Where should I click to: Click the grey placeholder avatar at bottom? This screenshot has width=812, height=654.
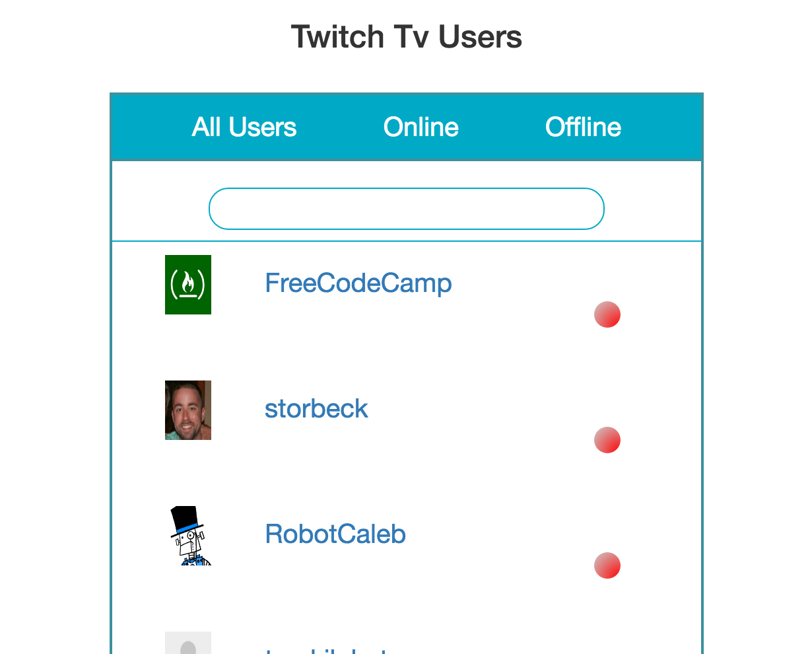(188, 643)
